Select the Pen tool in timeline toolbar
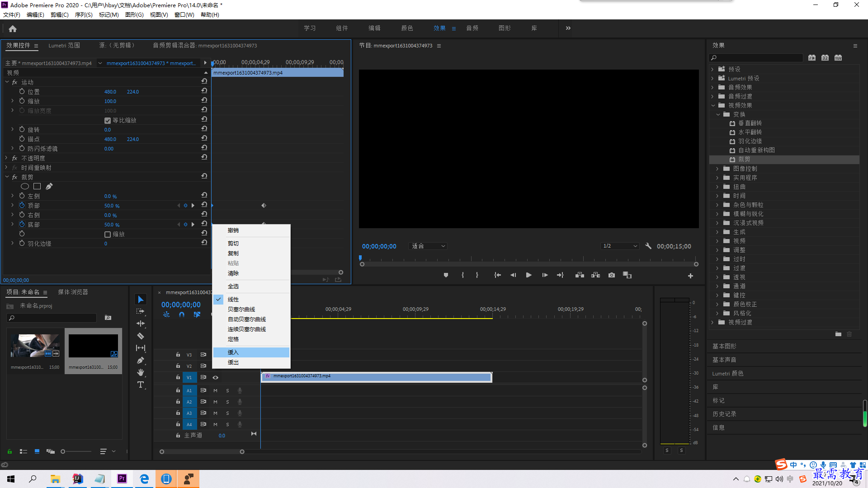Image resolution: width=868 pixels, height=488 pixels. pyautogui.click(x=141, y=361)
